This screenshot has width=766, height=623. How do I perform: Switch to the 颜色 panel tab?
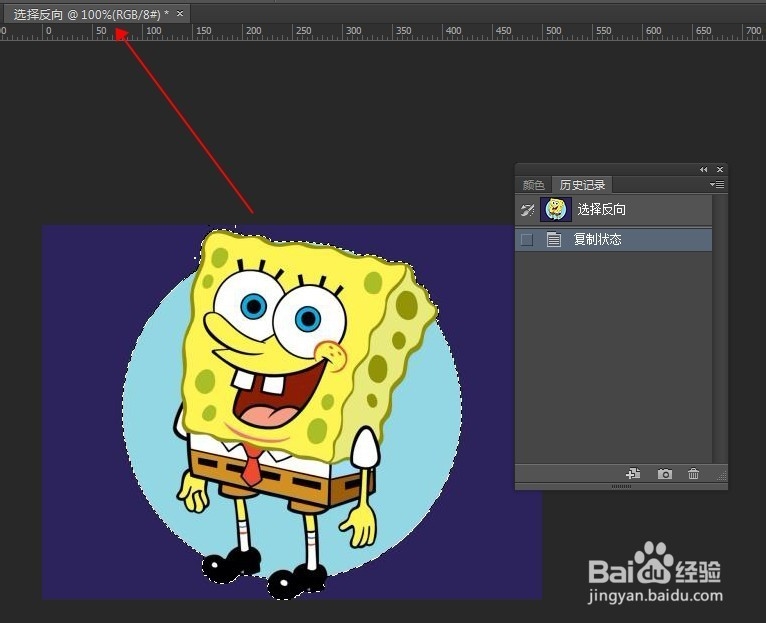[x=533, y=185]
